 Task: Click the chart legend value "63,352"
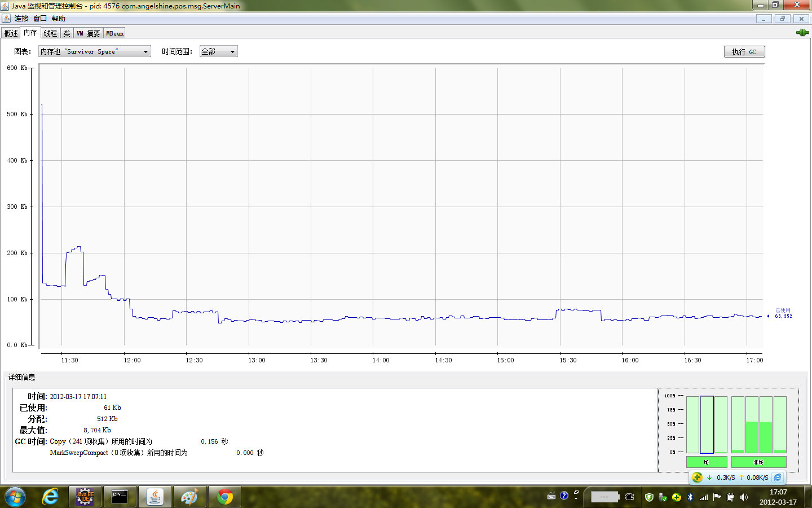(x=783, y=316)
